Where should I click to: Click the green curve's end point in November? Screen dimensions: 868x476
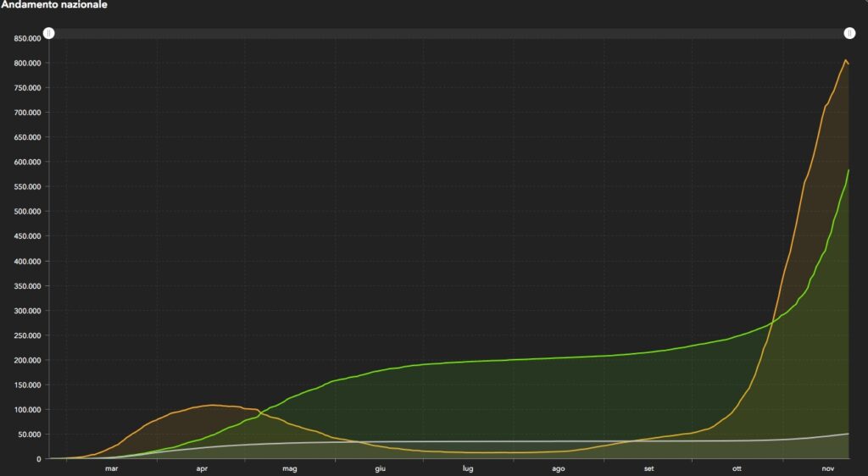849,170
